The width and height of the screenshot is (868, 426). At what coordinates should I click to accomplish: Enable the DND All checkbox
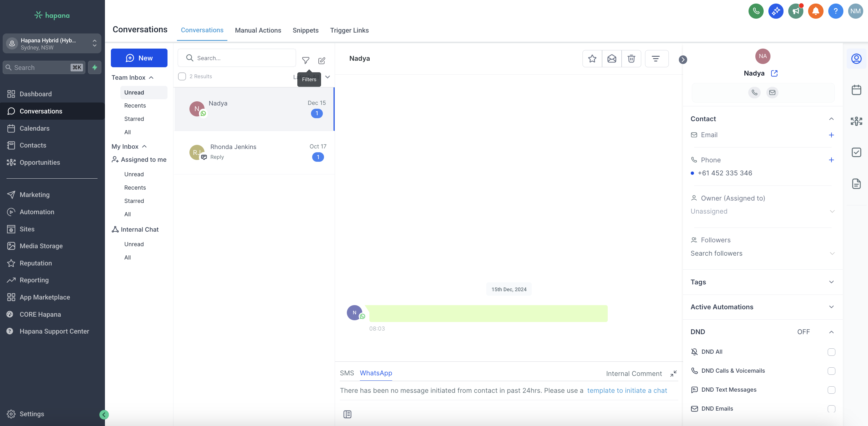pos(831,352)
